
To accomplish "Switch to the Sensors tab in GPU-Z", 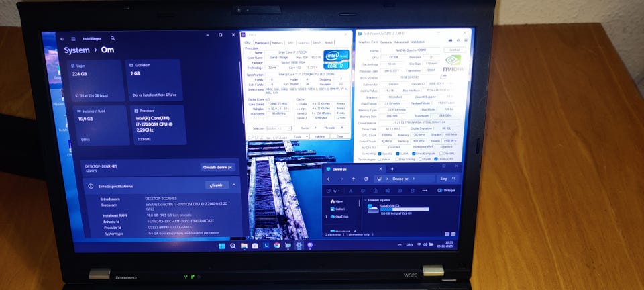I will (386, 42).
